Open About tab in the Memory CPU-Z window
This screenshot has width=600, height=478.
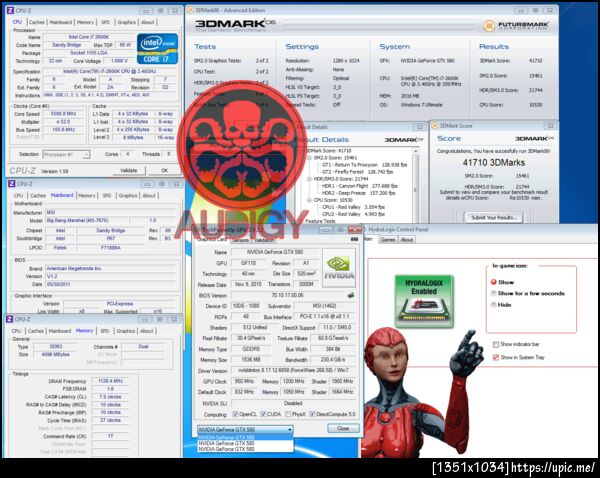147,331
